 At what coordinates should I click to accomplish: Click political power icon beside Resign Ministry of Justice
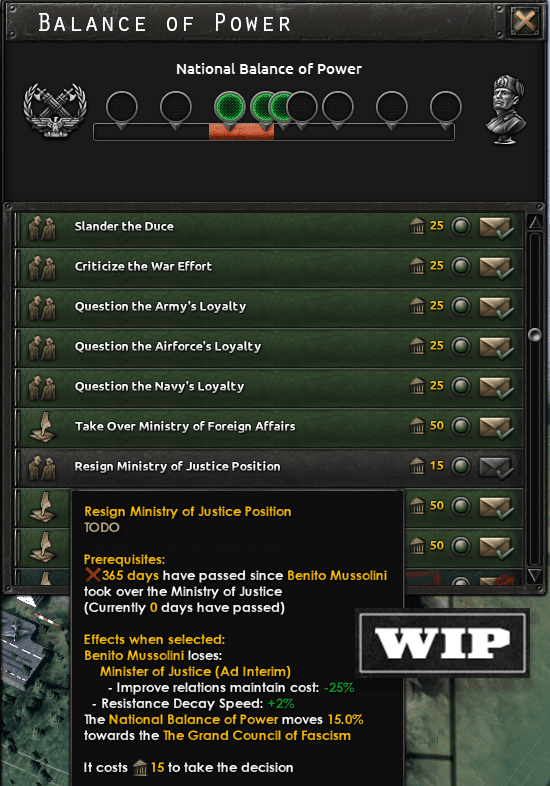[x=417, y=466]
